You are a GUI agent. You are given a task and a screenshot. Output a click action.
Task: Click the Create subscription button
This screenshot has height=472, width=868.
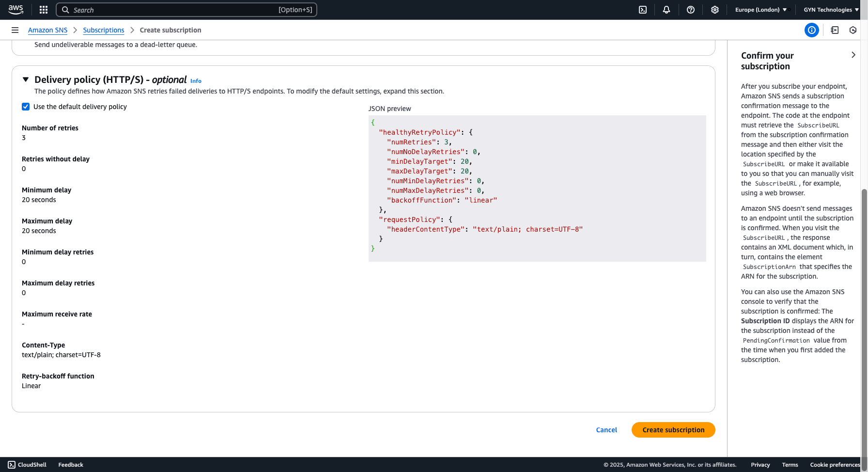[673, 430]
